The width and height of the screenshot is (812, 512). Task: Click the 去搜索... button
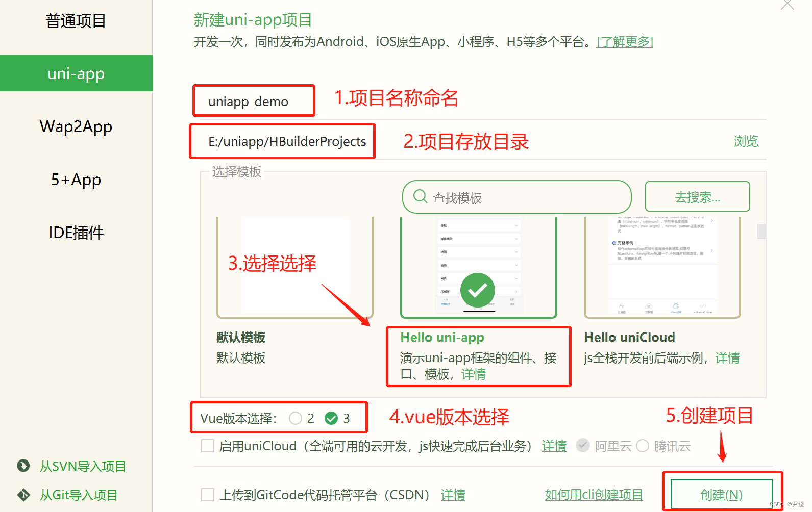tap(698, 196)
